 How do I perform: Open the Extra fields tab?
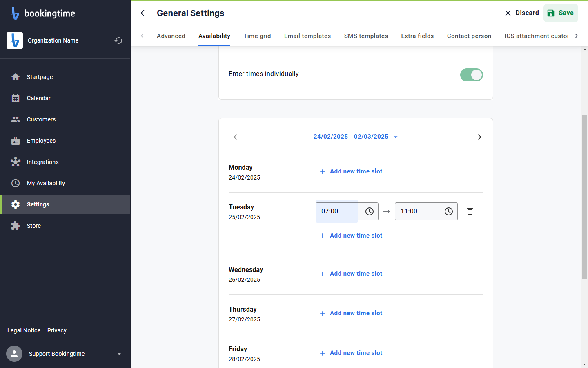coord(417,36)
